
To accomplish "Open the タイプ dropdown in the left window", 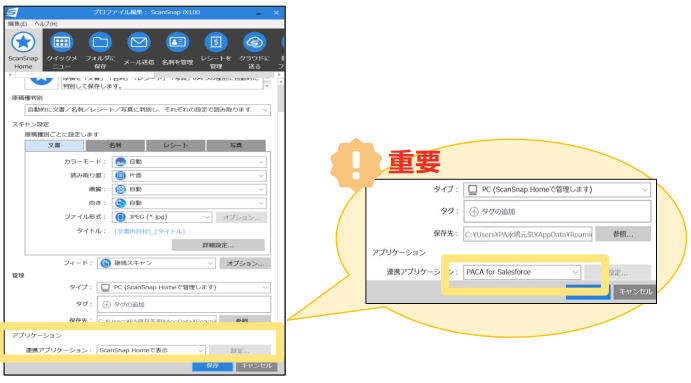I will pyautogui.click(x=184, y=287).
